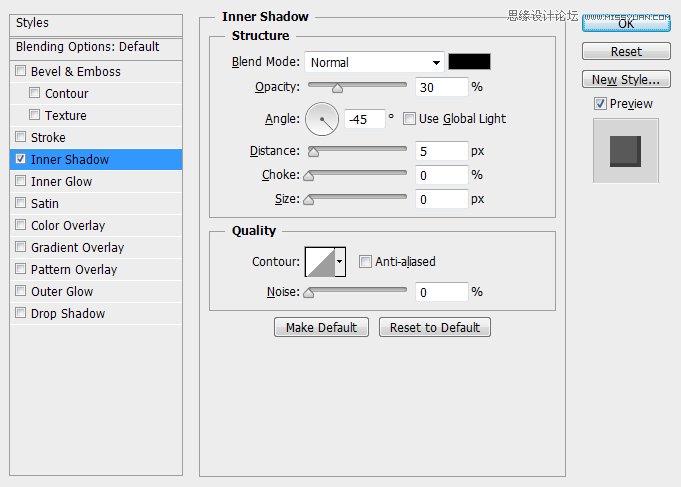Click the Size slider handle

309,199
